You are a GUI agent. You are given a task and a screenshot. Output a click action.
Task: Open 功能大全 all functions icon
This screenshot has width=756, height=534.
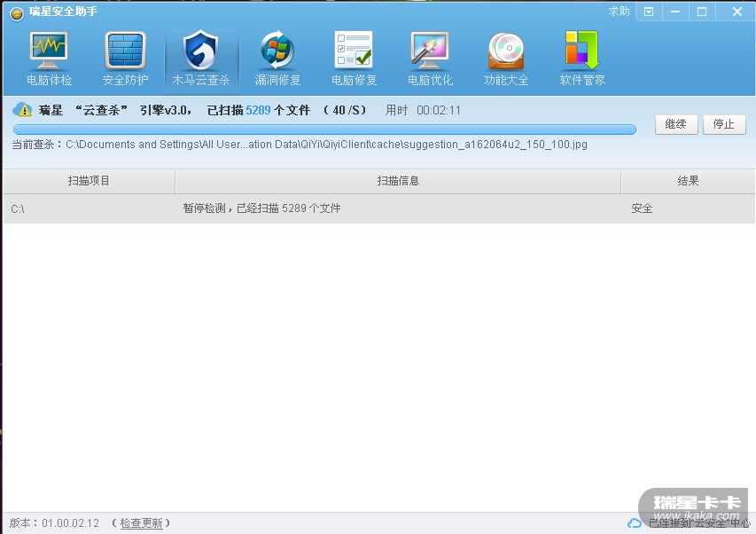coord(506,59)
